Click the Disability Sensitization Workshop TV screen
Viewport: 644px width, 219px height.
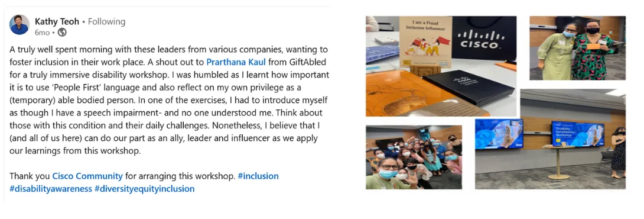577,134
